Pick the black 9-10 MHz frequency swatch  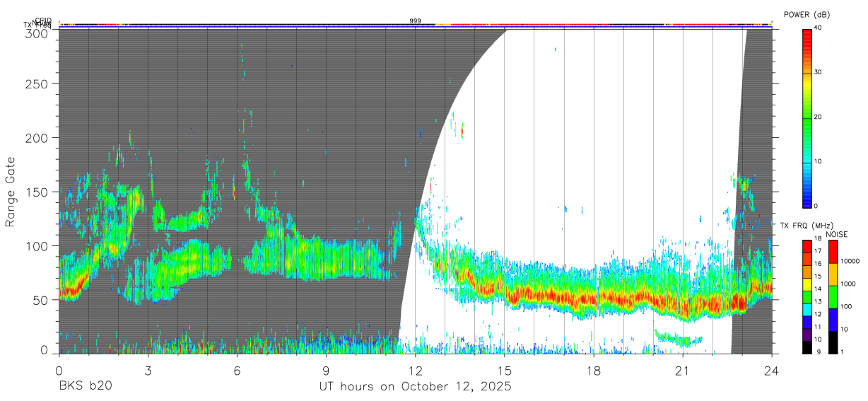807,347
